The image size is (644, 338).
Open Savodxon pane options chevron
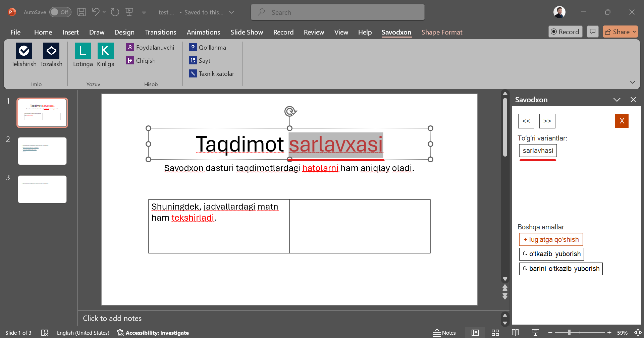point(617,100)
